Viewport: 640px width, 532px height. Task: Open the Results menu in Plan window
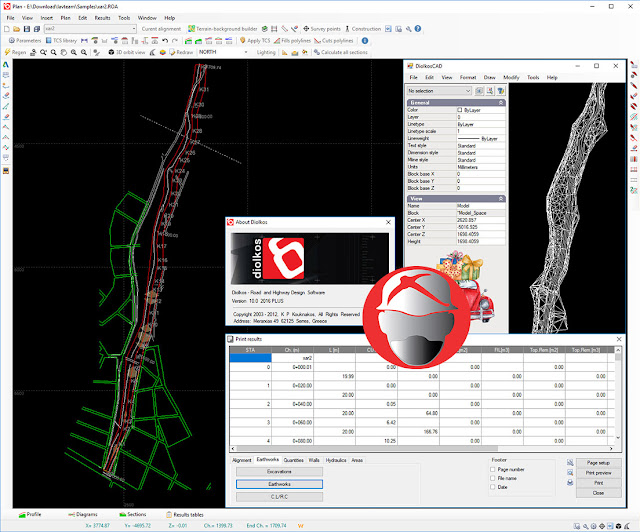point(102,18)
